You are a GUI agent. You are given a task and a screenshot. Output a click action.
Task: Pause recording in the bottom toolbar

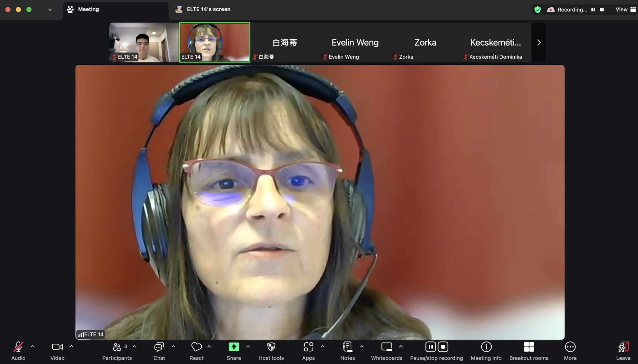[x=431, y=347]
